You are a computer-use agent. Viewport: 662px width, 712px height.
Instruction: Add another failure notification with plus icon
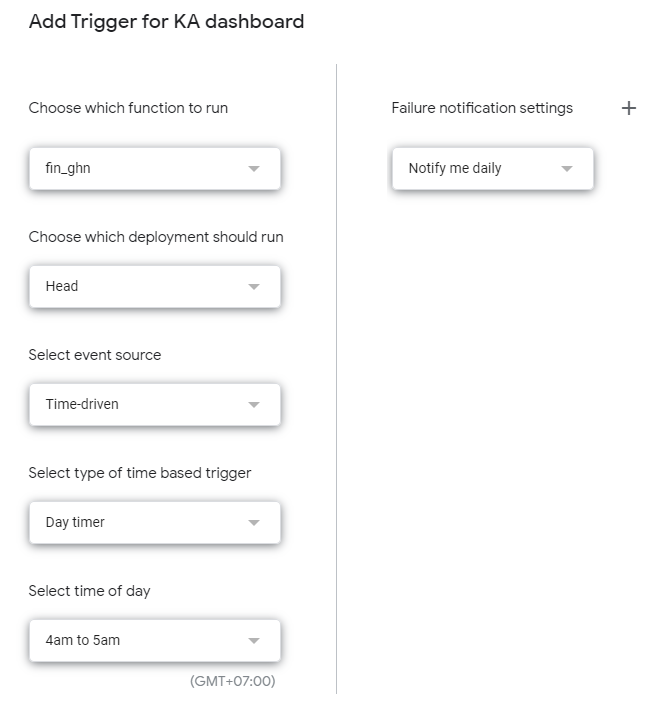click(628, 108)
